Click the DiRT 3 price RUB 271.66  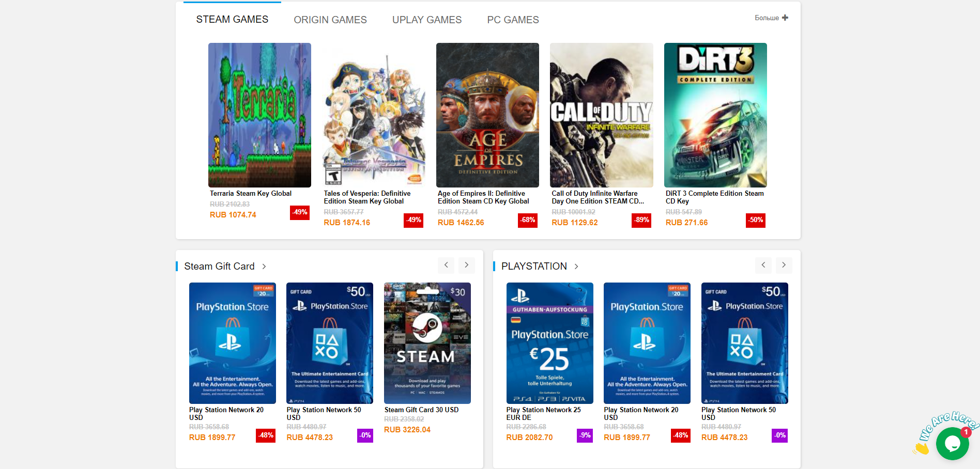coord(687,223)
